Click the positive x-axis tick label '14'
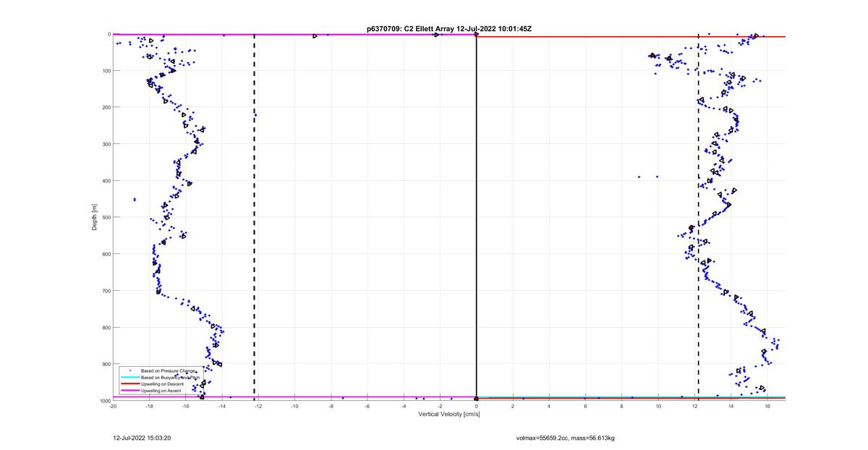 point(731,407)
